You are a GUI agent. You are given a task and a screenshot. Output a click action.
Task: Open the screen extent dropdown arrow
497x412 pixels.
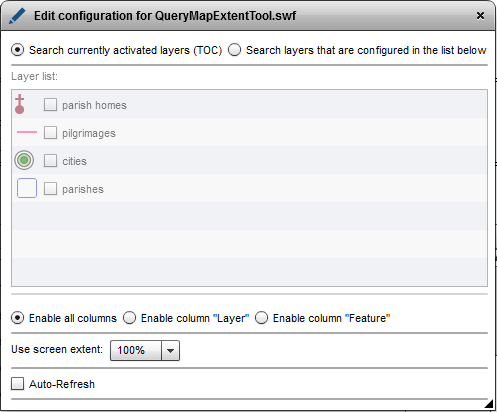click(x=170, y=351)
